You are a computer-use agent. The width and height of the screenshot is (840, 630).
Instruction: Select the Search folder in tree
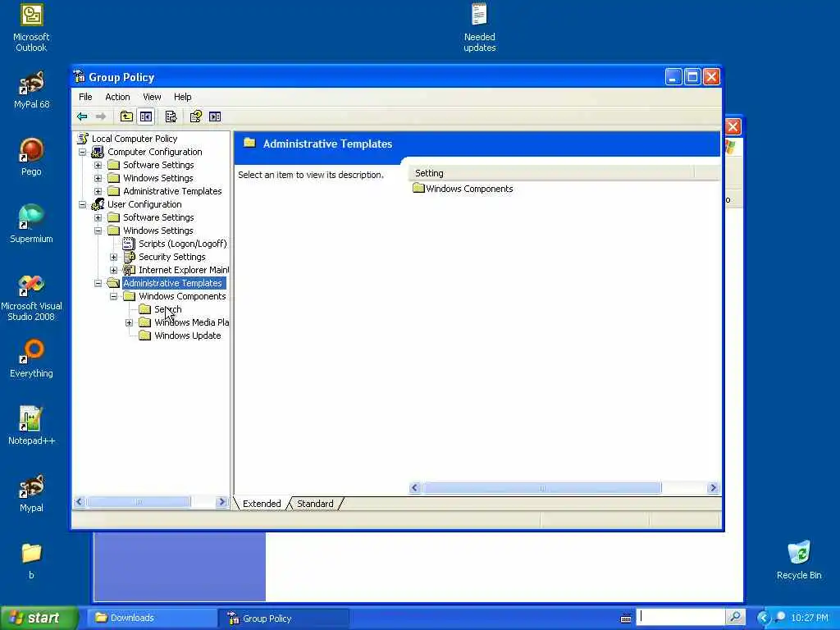167,309
